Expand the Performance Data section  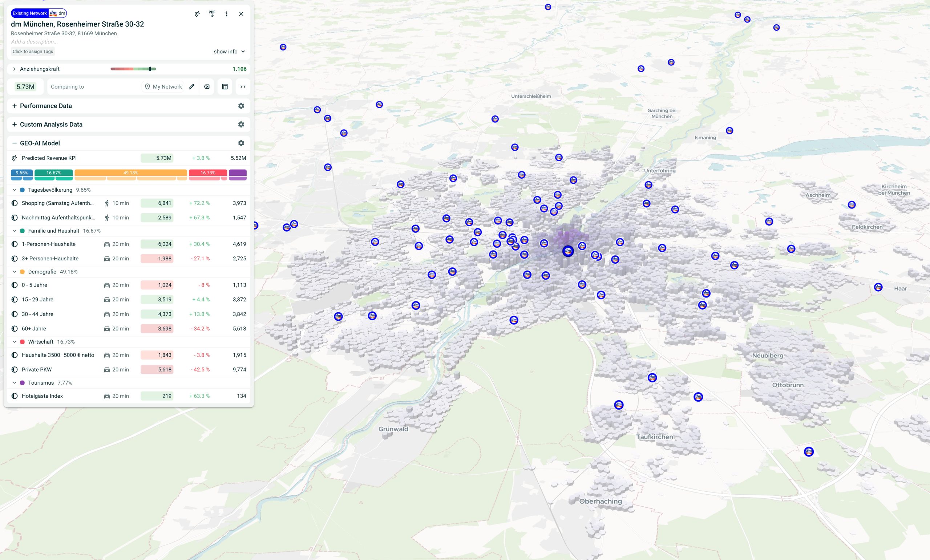point(14,106)
